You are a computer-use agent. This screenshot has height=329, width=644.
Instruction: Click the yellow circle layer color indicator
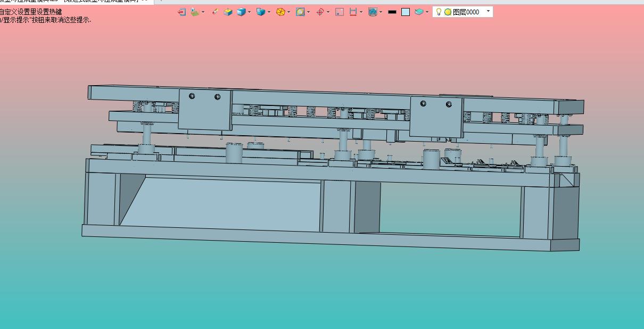point(448,12)
